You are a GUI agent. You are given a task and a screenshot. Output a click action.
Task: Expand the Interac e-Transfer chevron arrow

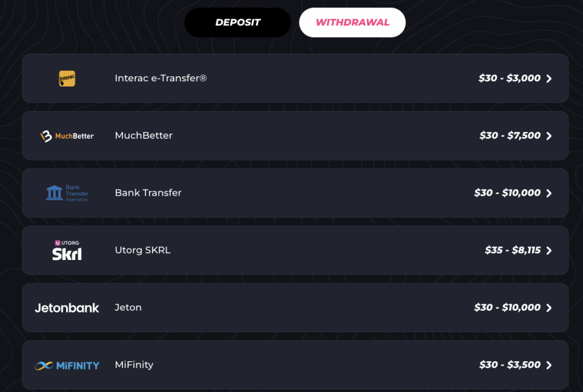click(x=549, y=79)
